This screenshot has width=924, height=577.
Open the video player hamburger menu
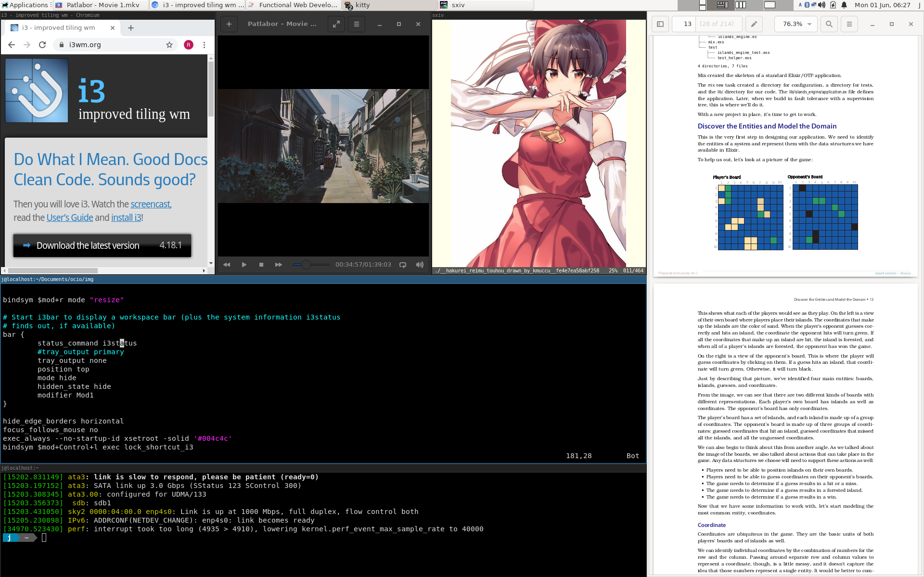coord(357,24)
